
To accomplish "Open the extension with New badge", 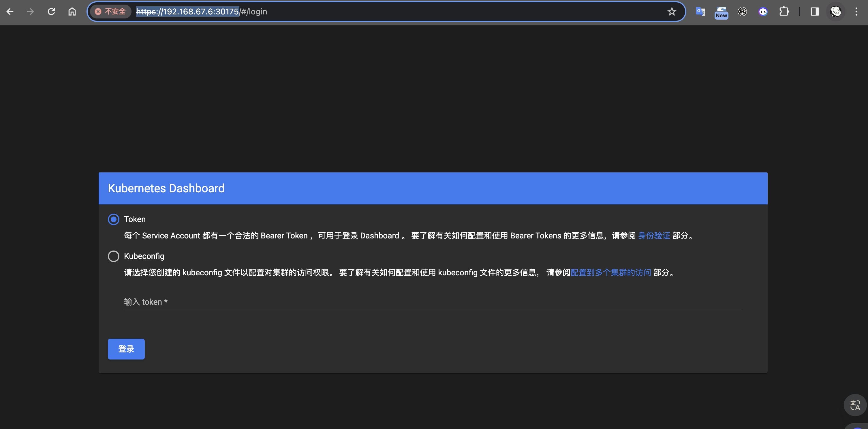I will 721,12.
